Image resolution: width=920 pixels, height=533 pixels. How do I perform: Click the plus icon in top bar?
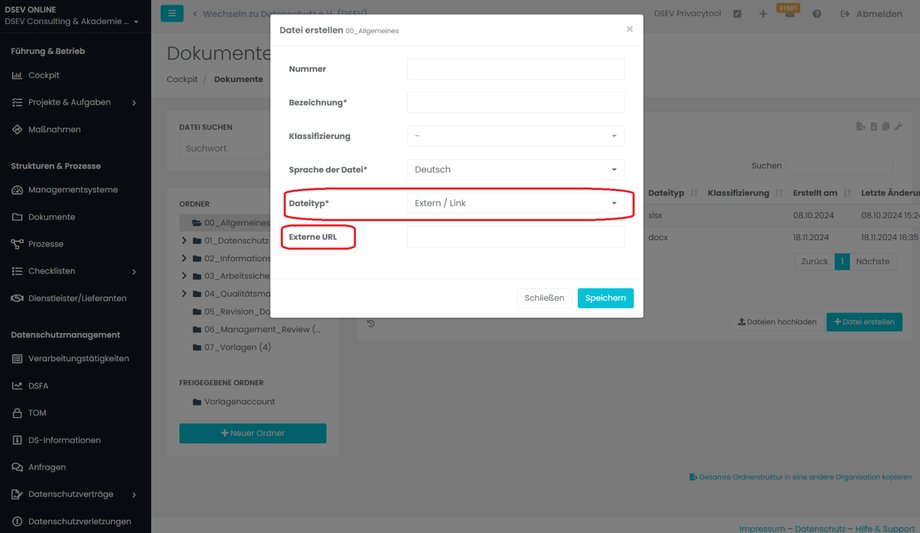click(x=763, y=14)
